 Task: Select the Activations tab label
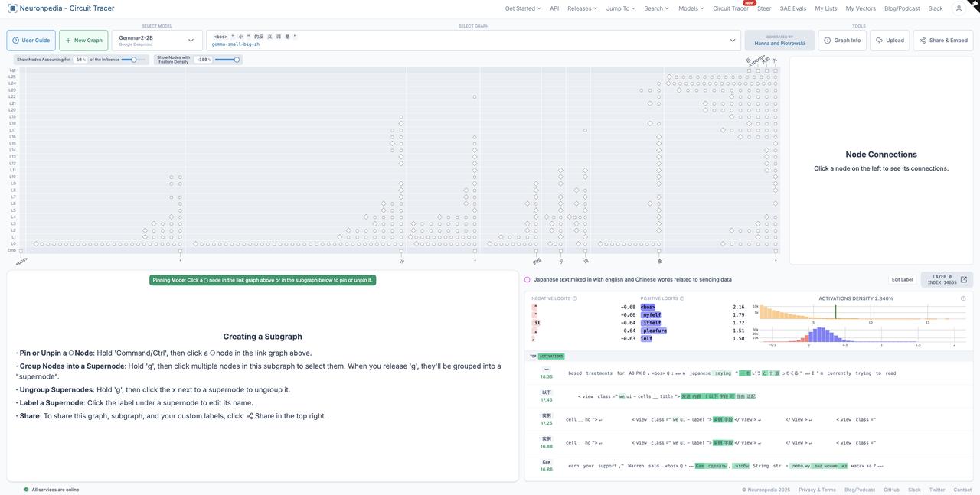point(550,357)
